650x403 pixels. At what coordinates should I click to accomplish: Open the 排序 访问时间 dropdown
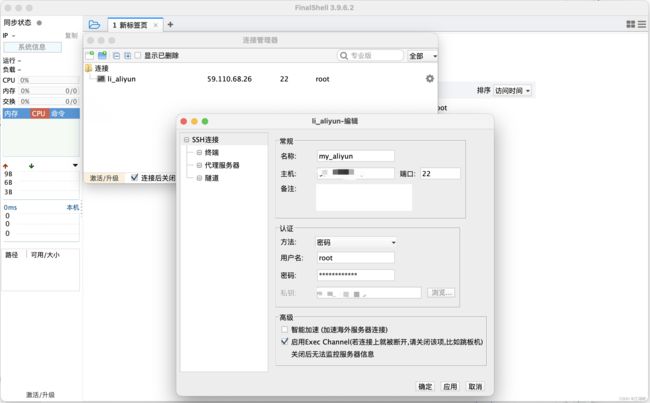point(512,90)
